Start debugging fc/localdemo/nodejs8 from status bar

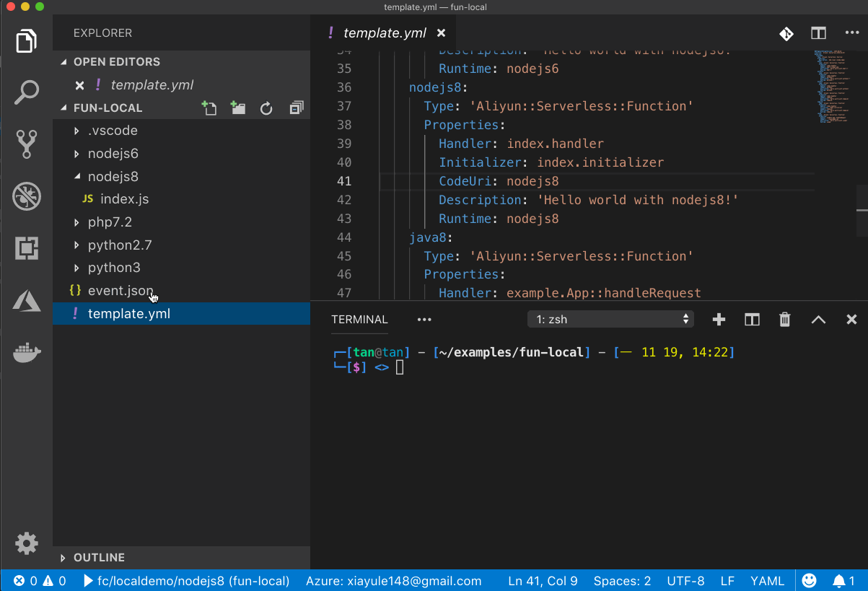click(187, 581)
